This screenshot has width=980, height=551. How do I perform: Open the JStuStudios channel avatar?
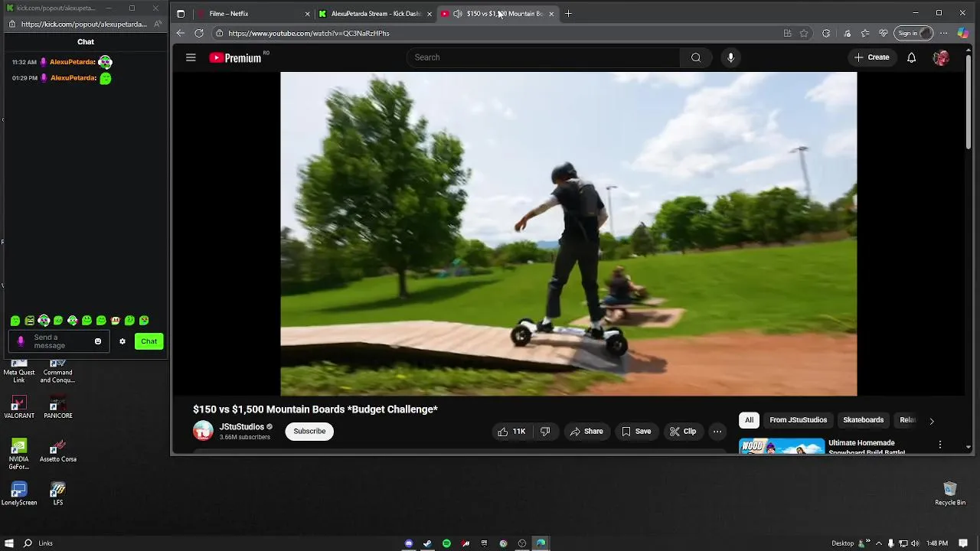[203, 431]
